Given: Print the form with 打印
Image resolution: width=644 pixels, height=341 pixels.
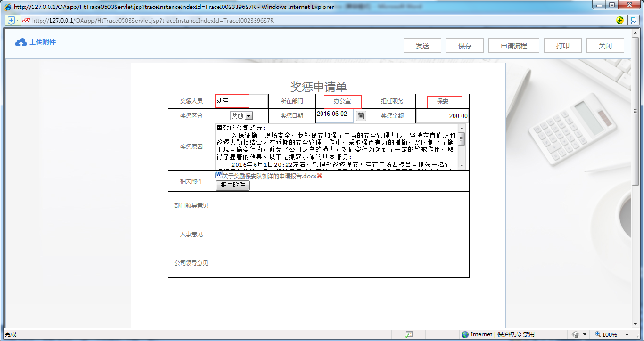Looking at the screenshot, I should [x=562, y=46].
